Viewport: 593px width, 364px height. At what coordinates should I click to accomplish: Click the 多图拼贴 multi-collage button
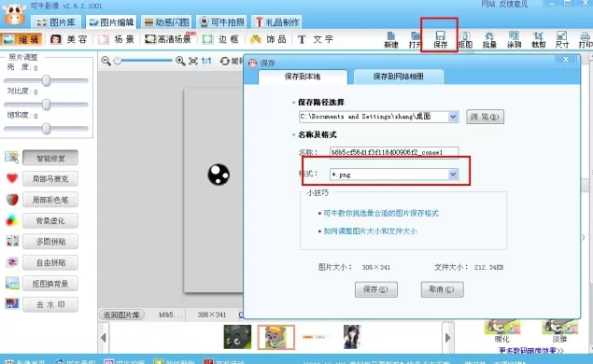(x=50, y=242)
